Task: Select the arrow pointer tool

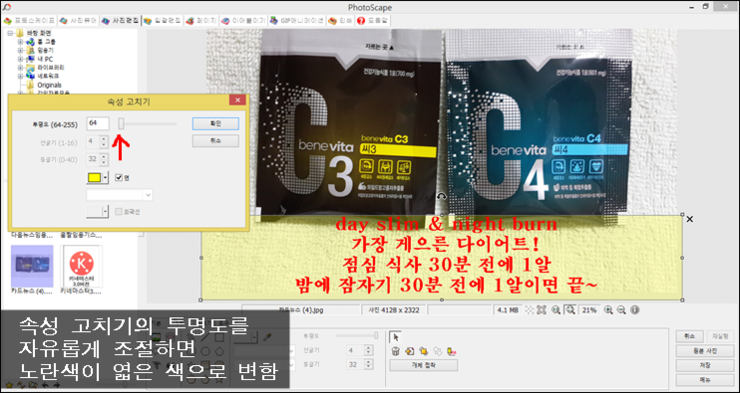Action: coord(395,337)
